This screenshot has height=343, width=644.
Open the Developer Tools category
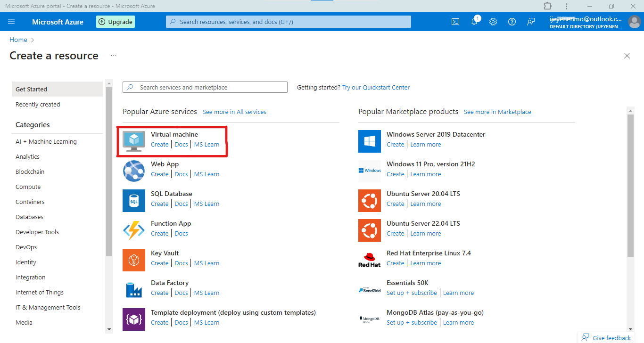(37, 232)
